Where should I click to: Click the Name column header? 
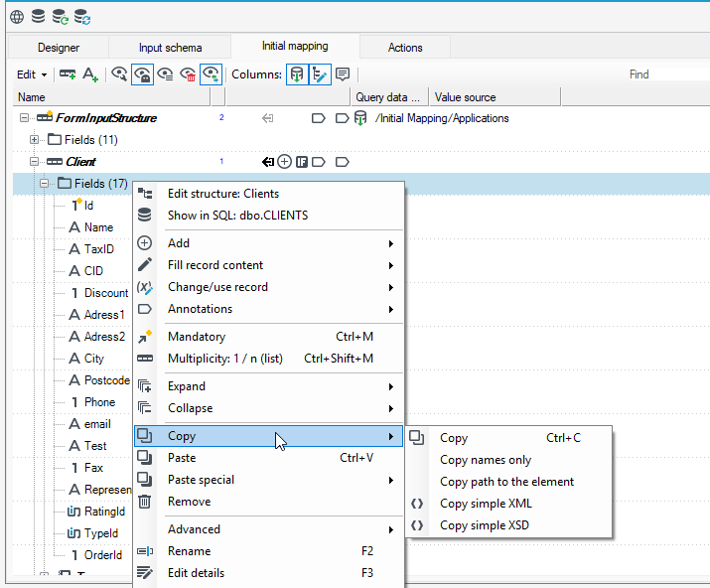tap(112, 97)
